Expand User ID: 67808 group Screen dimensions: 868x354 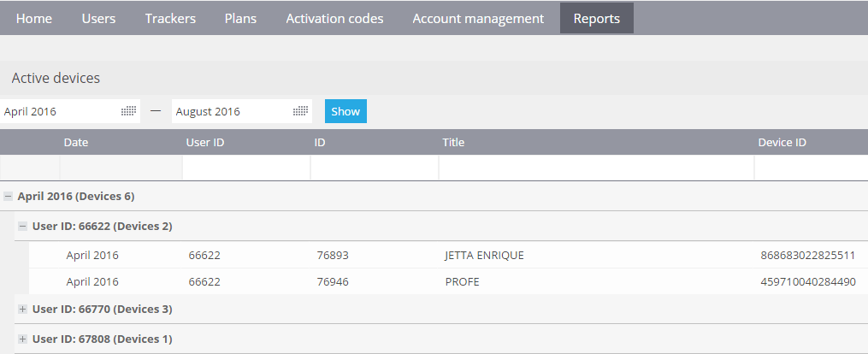[23, 339]
